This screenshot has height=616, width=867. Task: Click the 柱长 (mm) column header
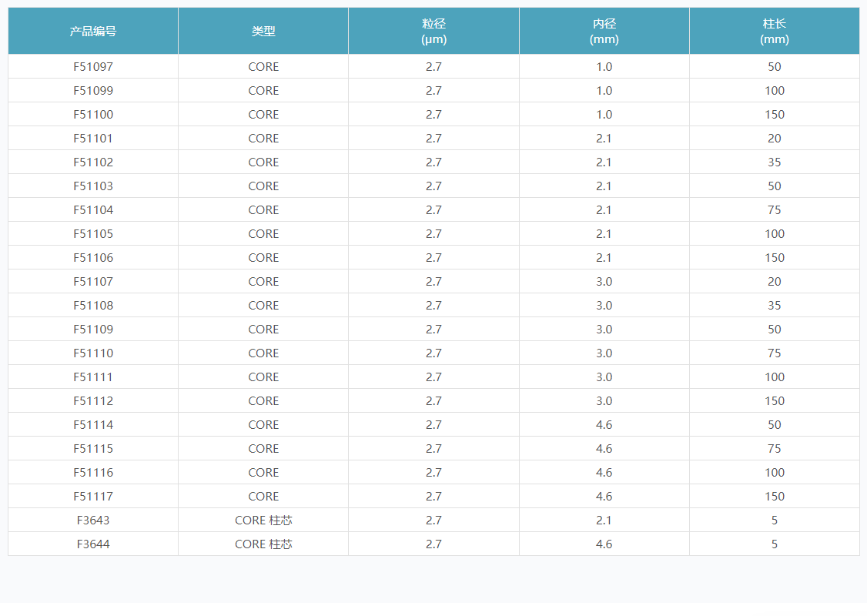774,31
